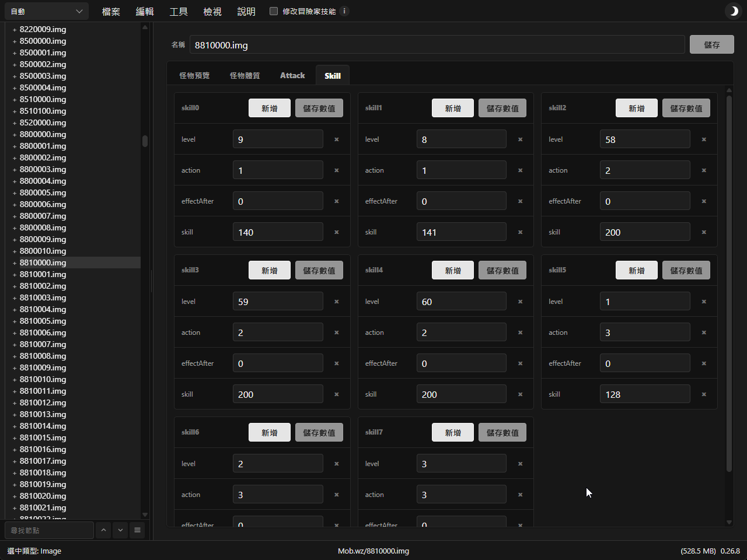
Task: Open the 說明 menu
Action: 246,11
